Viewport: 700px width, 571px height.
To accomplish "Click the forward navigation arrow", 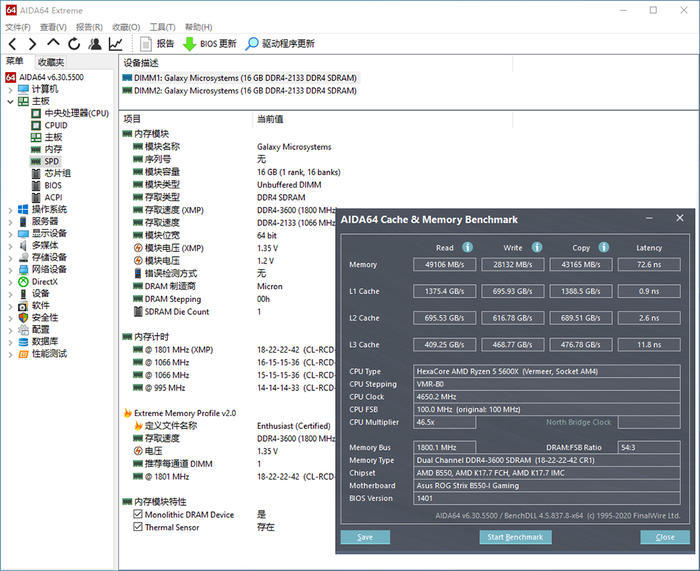I will point(32,44).
